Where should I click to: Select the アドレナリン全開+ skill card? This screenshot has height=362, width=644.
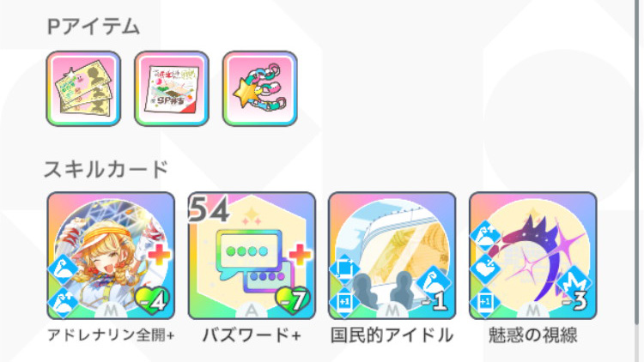111,256
